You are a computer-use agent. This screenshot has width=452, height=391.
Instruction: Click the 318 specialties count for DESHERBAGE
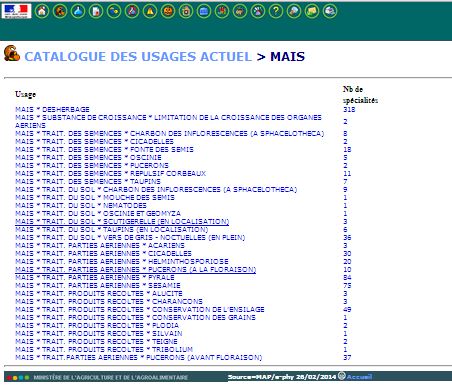[x=349, y=109]
